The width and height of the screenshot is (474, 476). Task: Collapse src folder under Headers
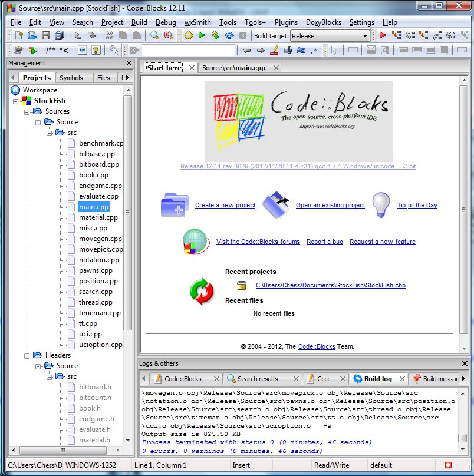pyautogui.click(x=49, y=376)
